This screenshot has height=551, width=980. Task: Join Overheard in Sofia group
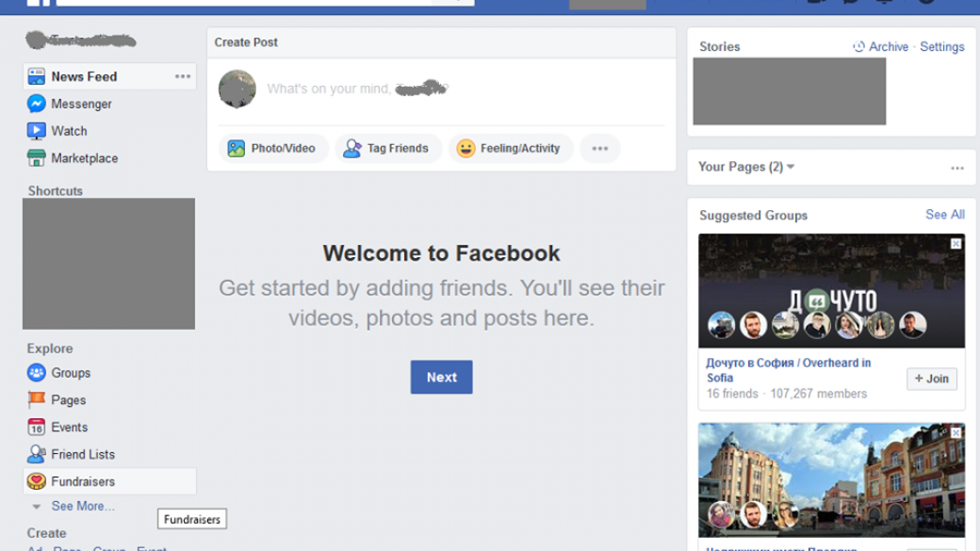[x=931, y=379]
